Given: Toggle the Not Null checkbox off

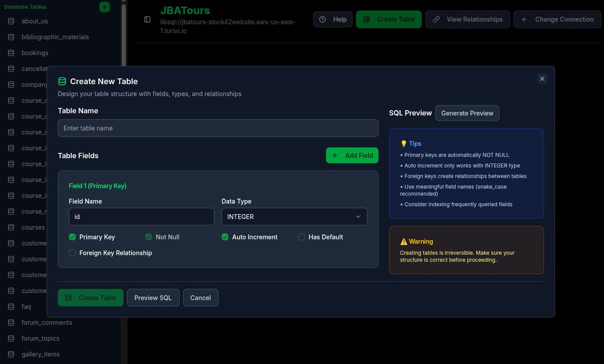Looking at the screenshot, I should tap(148, 237).
